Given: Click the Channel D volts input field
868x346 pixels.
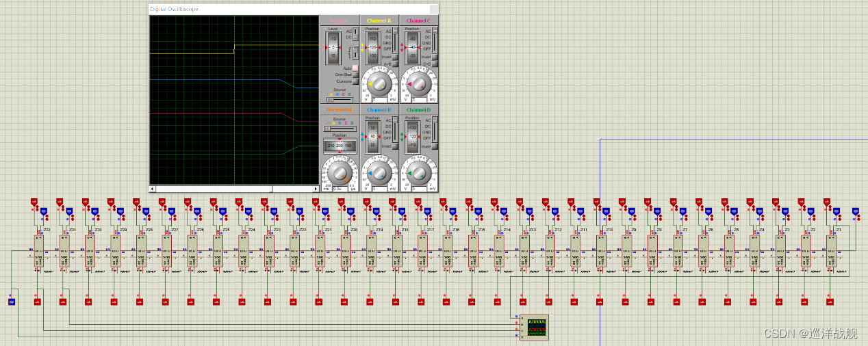Looking at the screenshot, I should pyautogui.click(x=419, y=188).
